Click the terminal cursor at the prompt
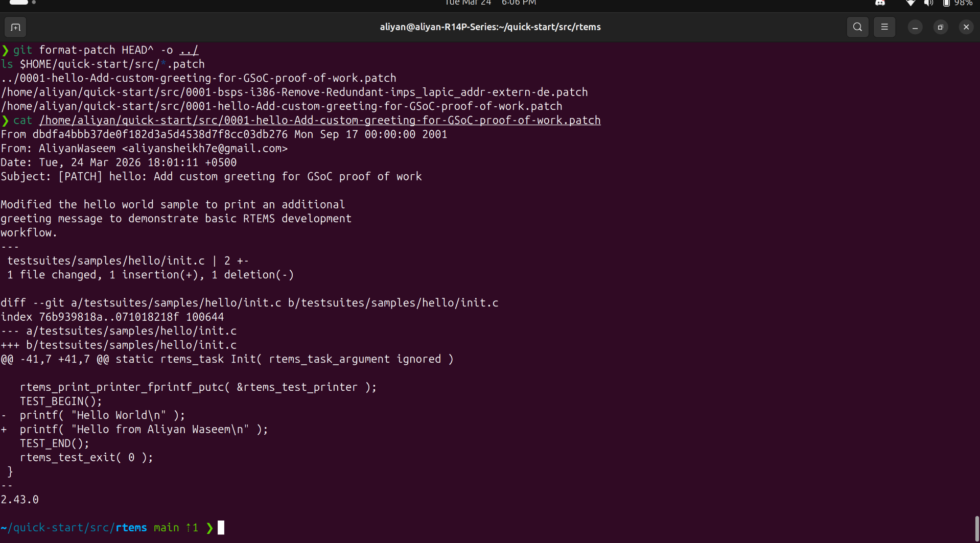This screenshot has height=543, width=980. click(221, 528)
